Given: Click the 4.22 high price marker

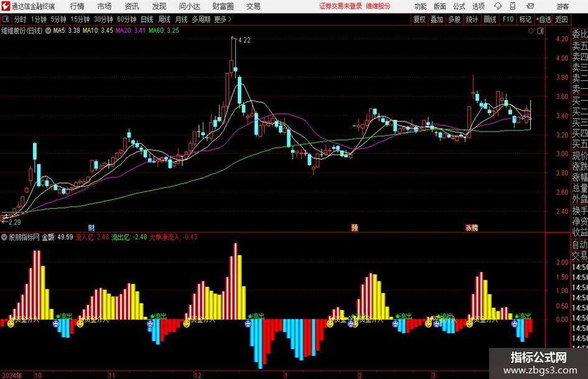Looking at the screenshot, I should pyautogui.click(x=244, y=40).
